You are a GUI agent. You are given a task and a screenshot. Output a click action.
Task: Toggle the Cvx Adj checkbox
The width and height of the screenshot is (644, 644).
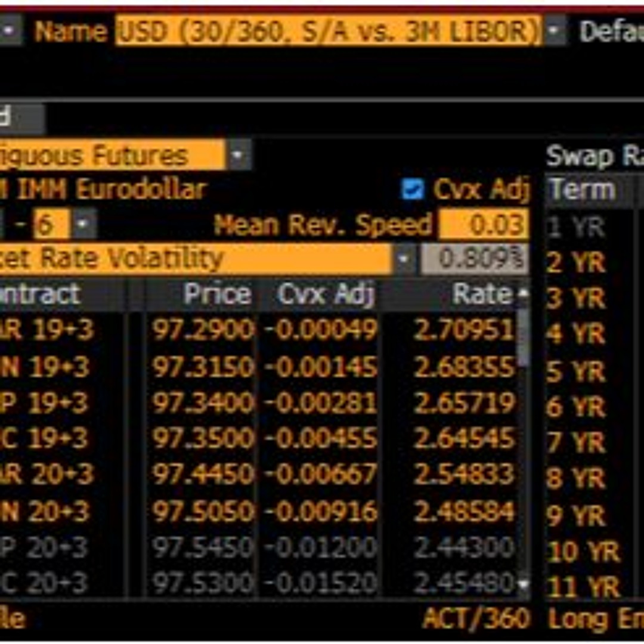(412, 190)
